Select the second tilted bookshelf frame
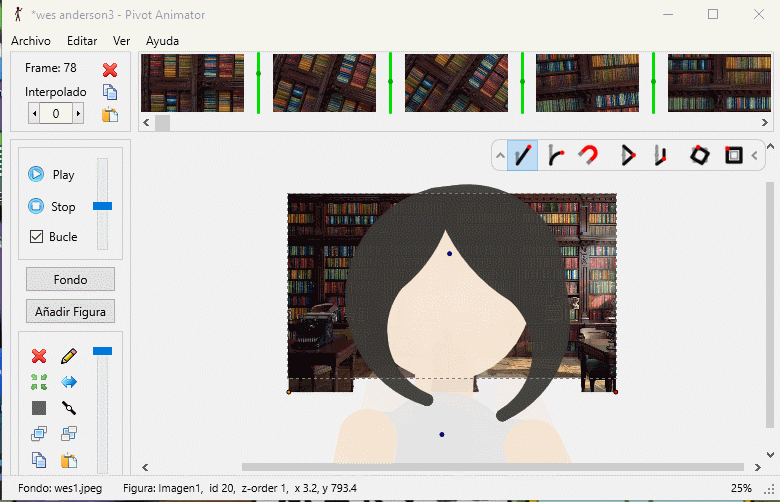 coord(324,83)
